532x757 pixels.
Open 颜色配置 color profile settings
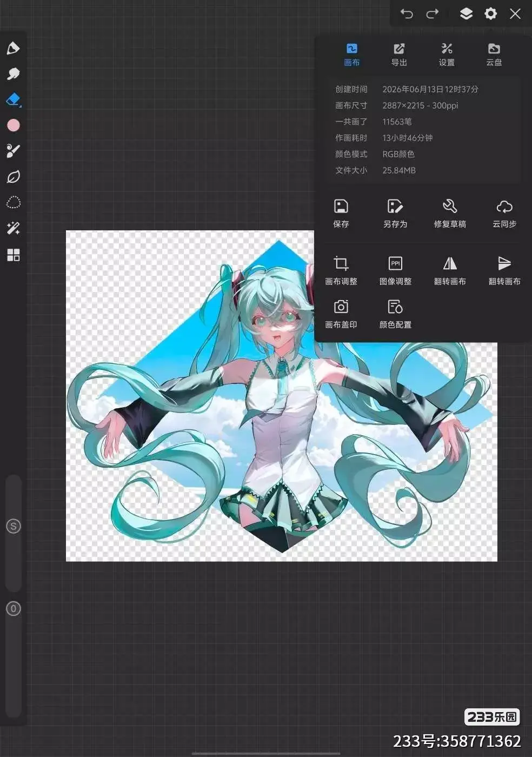tap(395, 314)
